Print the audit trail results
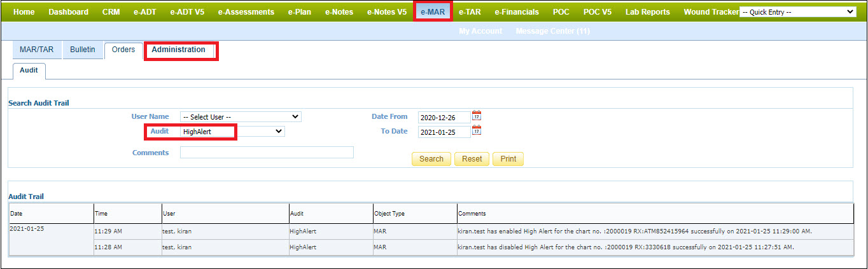Screen dimensions: 868x269 click(x=508, y=159)
